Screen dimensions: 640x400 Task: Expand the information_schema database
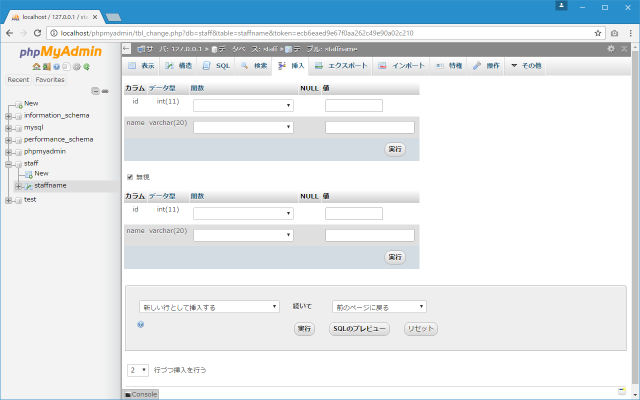click(x=9, y=116)
